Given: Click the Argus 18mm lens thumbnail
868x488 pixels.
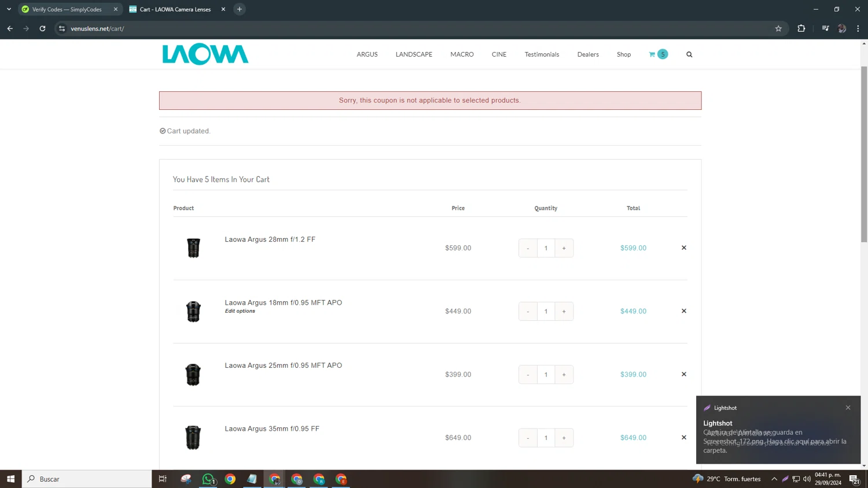Looking at the screenshot, I should tap(193, 311).
